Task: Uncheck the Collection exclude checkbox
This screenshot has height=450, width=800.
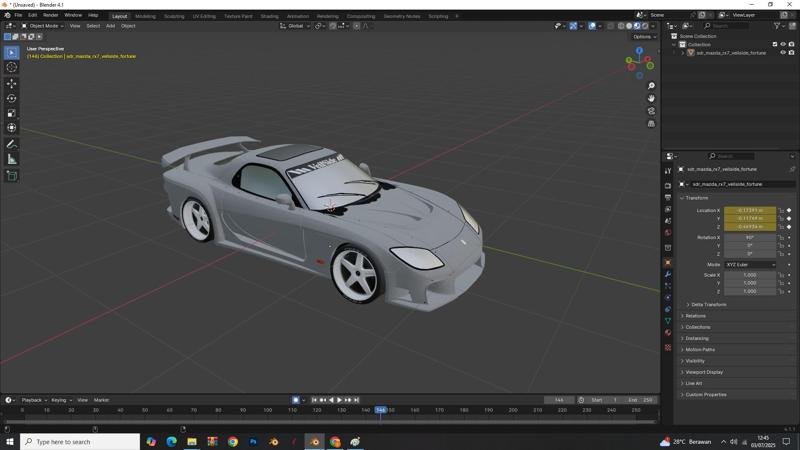Action: pyautogui.click(x=774, y=44)
